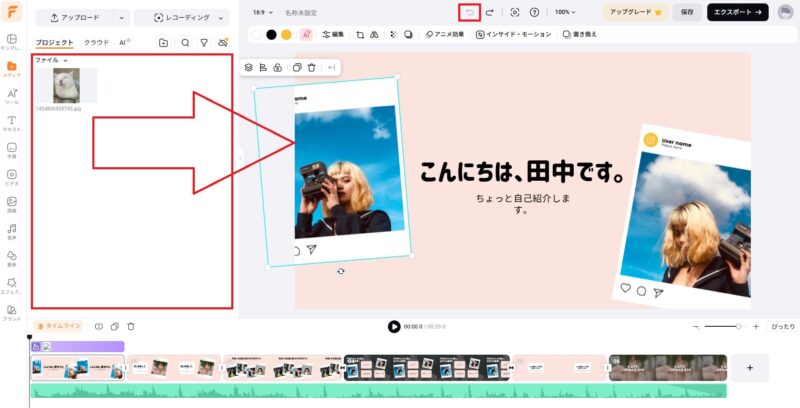
Task: Click the エクスポート export button
Action: click(x=737, y=12)
